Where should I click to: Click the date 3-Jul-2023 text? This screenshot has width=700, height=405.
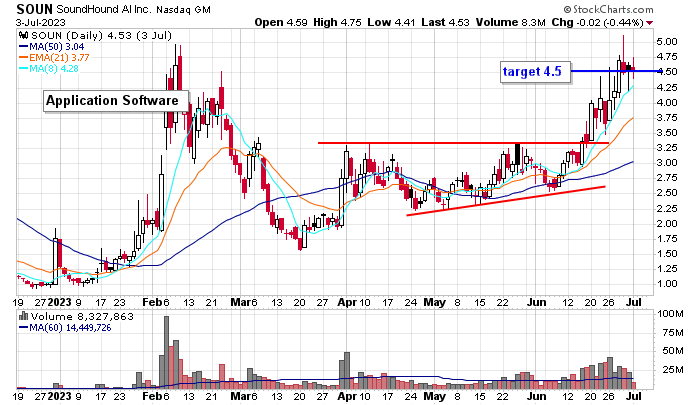(41, 22)
